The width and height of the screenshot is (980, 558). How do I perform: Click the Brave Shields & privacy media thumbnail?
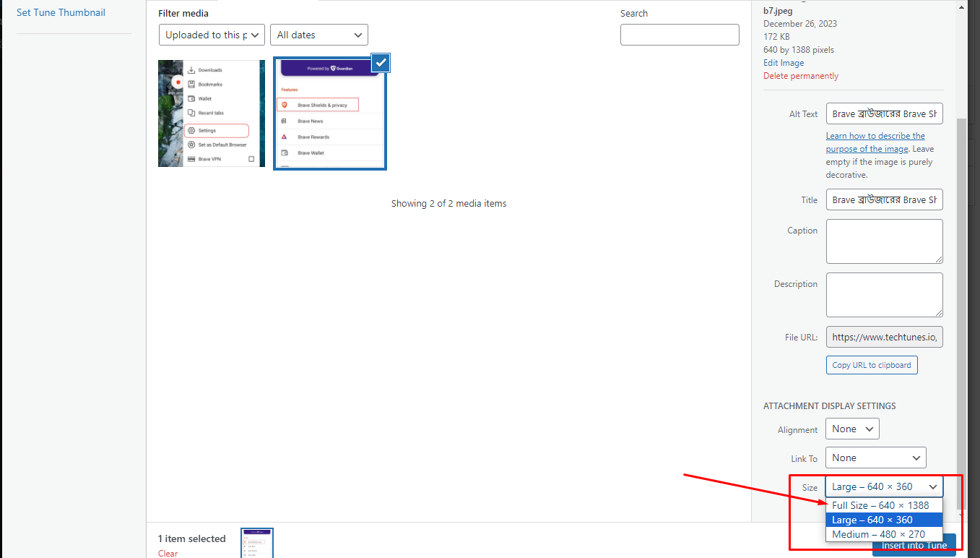click(330, 113)
